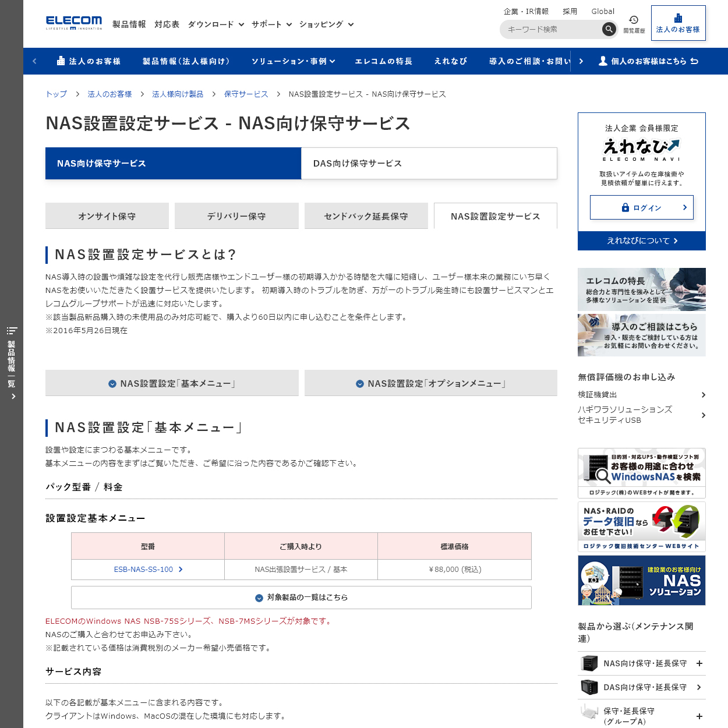
Task: Open 対象製品の一覧はこちら expander
Action: click(x=301, y=598)
